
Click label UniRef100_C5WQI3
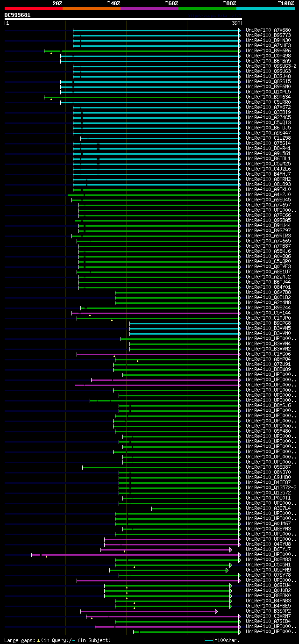pos(268,122)
